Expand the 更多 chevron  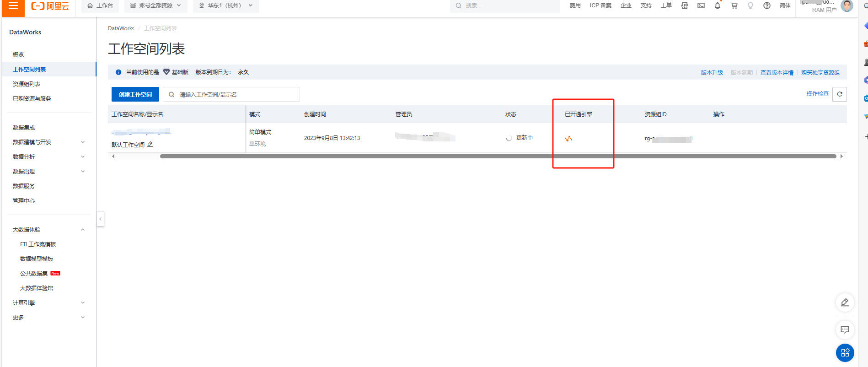[83, 318]
